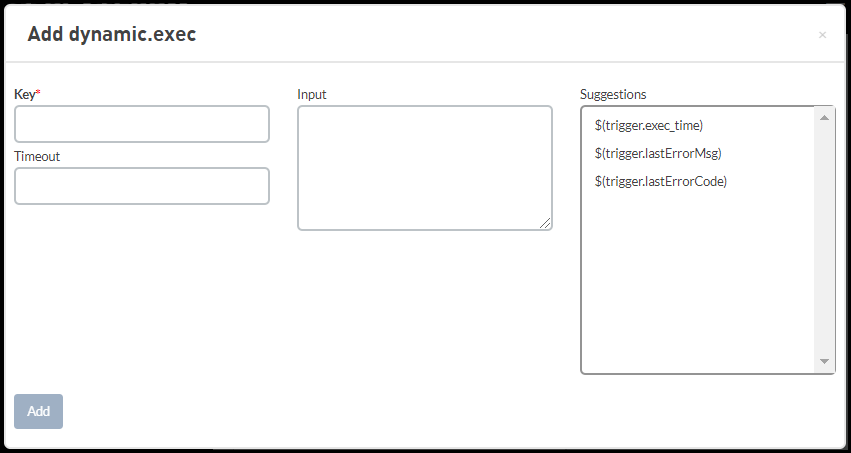This screenshot has height=453, width=851.
Task: Select the $(trigger.exec_time) suggestion
Action: 649,125
